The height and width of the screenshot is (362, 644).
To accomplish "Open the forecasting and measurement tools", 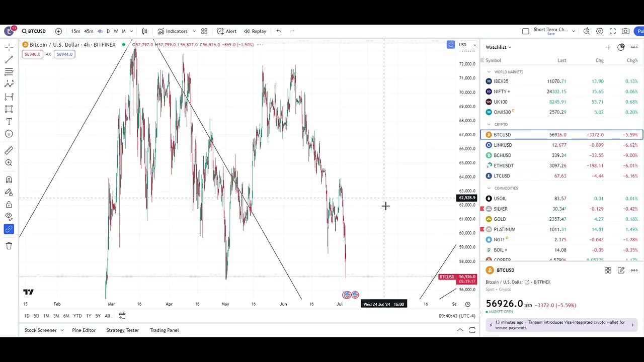I will (9, 97).
